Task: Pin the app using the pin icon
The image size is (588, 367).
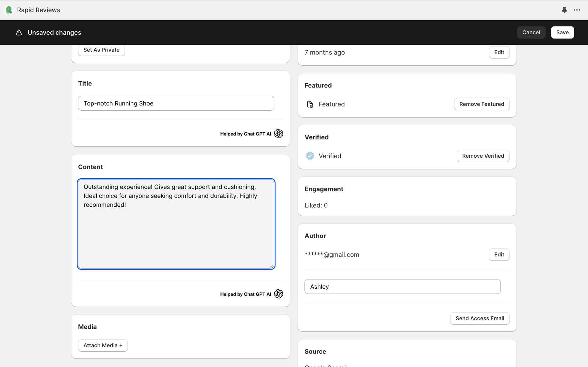Action: (x=564, y=10)
